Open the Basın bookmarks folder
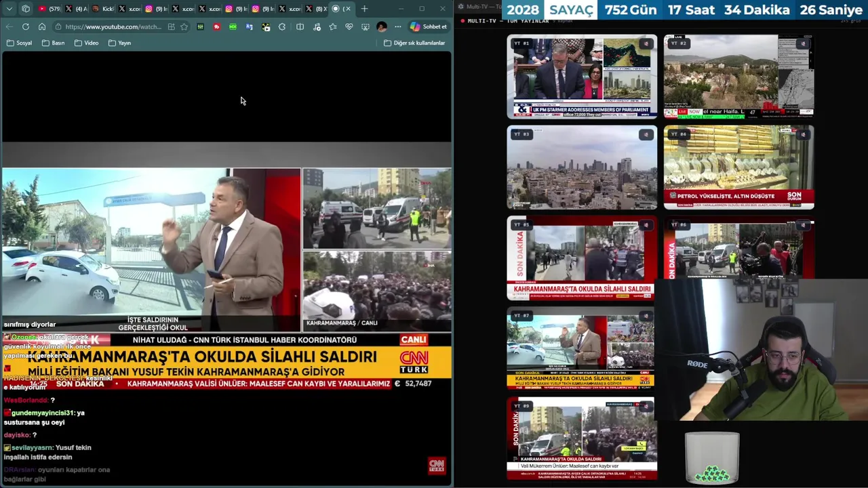Viewport: 868px width, 488px height. (x=53, y=43)
